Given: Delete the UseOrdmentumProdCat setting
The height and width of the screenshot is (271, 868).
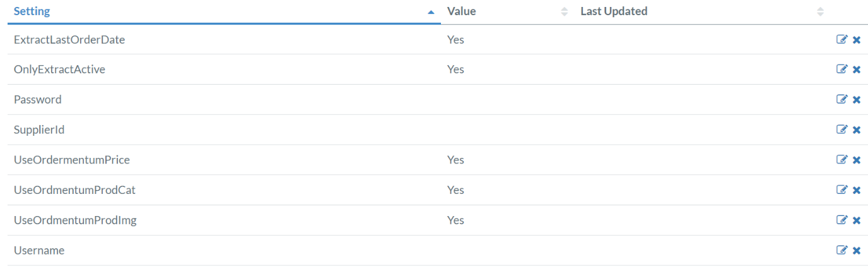Looking at the screenshot, I should [x=857, y=190].
